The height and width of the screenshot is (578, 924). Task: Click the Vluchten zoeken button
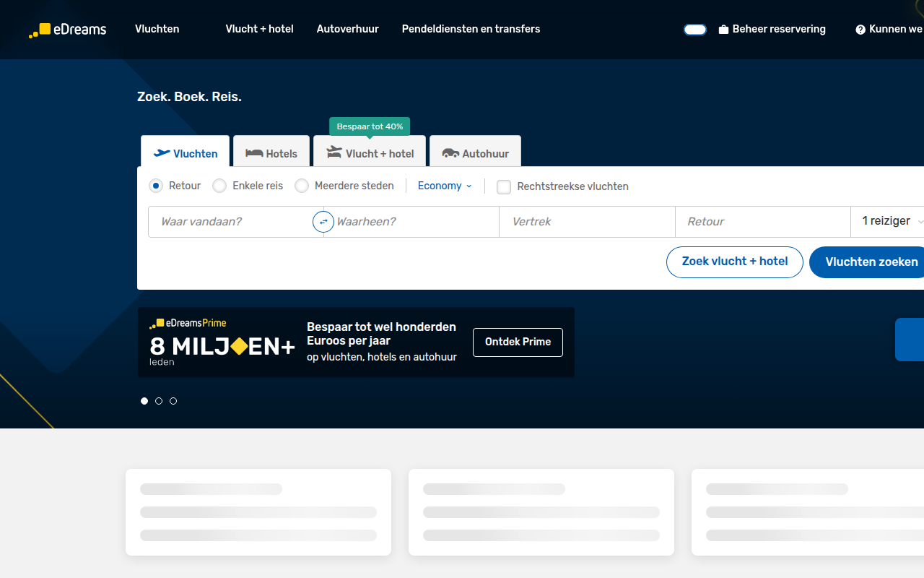tap(867, 262)
